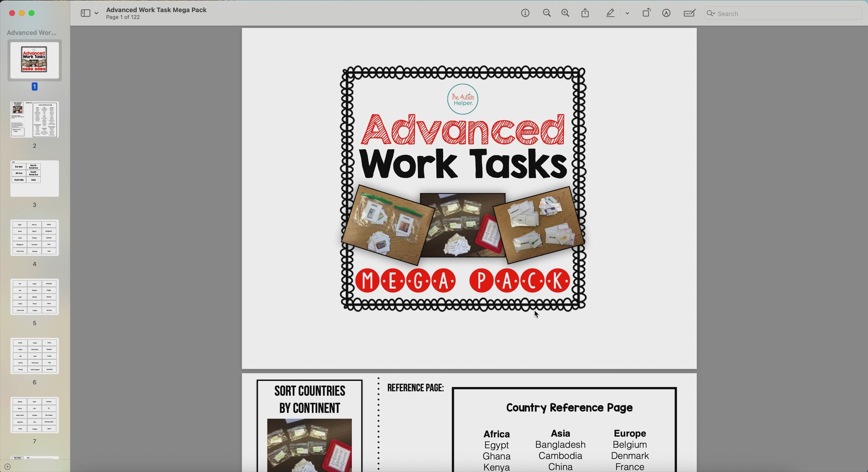Expand search options magnifier menu
This screenshot has height=472, width=868.
coord(711,14)
